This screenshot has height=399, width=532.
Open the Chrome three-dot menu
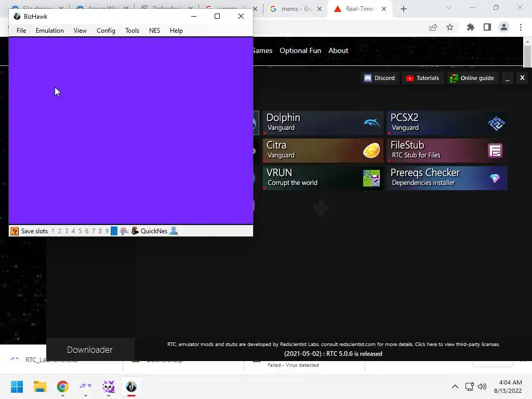(521, 28)
